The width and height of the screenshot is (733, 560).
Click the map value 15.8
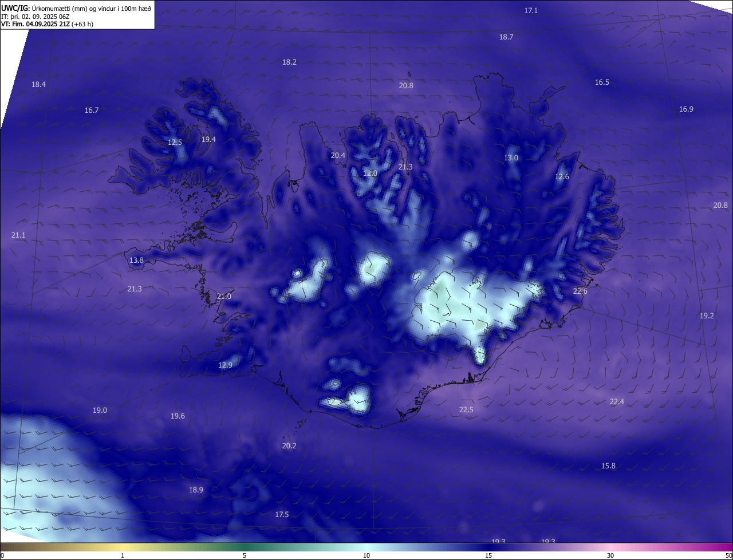[608, 466]
